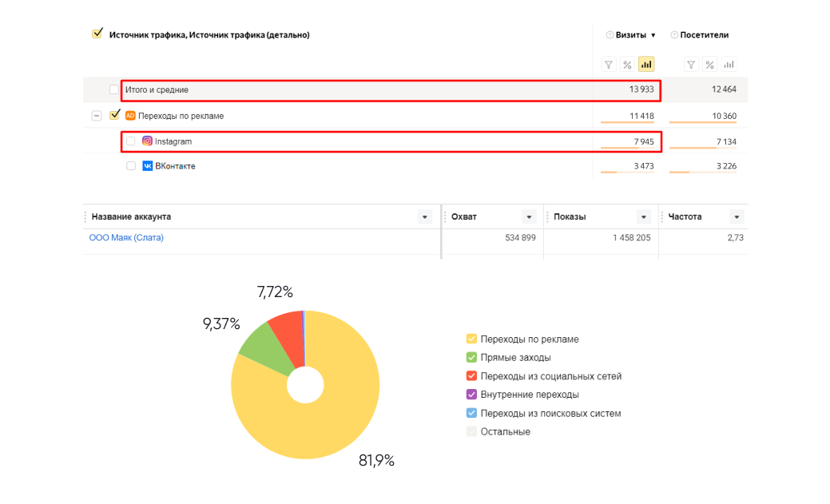This screenshot has width=830, height=504.
Task: Tick the Instagram row checkbox
Action: (131, 141)
